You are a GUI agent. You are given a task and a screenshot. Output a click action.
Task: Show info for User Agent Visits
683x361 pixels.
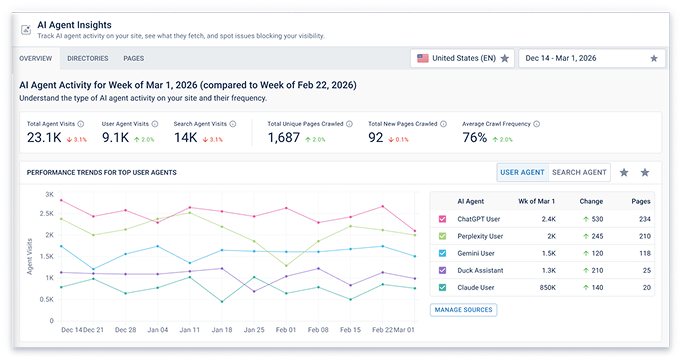[x=155, y=124]
